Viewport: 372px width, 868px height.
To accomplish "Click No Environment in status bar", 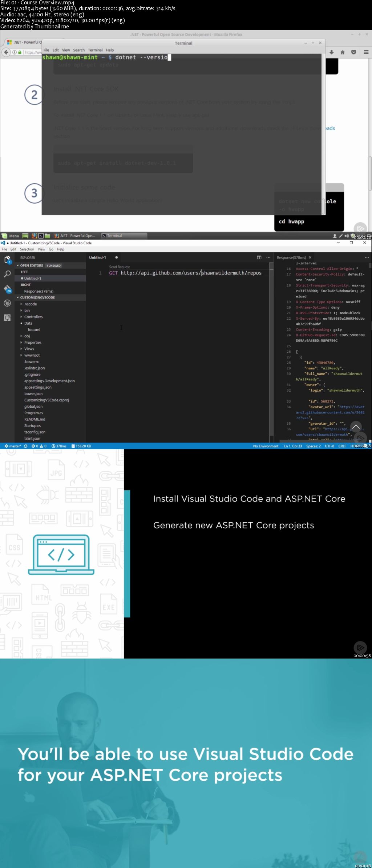I will click(x=266, y=446).
